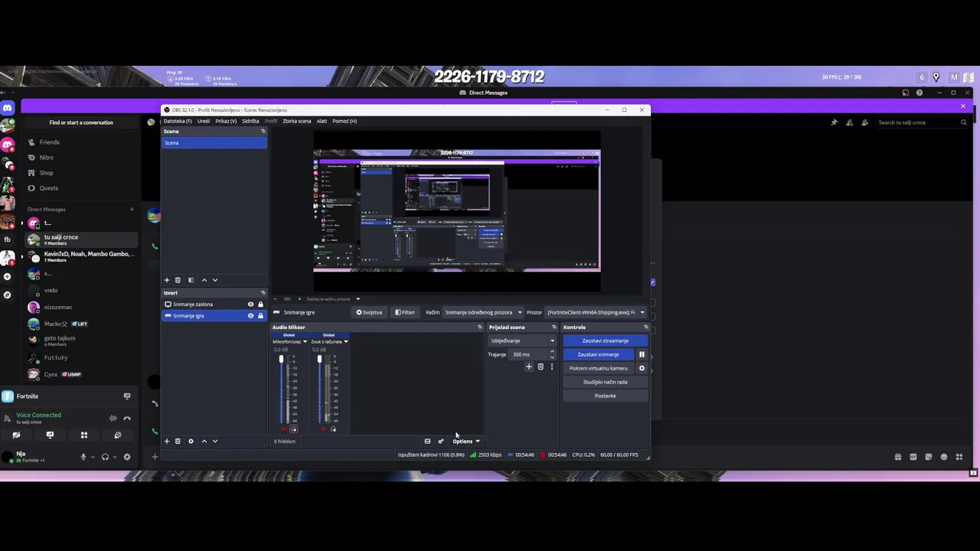This screenshot has width=980, height=551.
Task: Click Trajanje 300 ms duration field
Action: (x=534, y=354)
